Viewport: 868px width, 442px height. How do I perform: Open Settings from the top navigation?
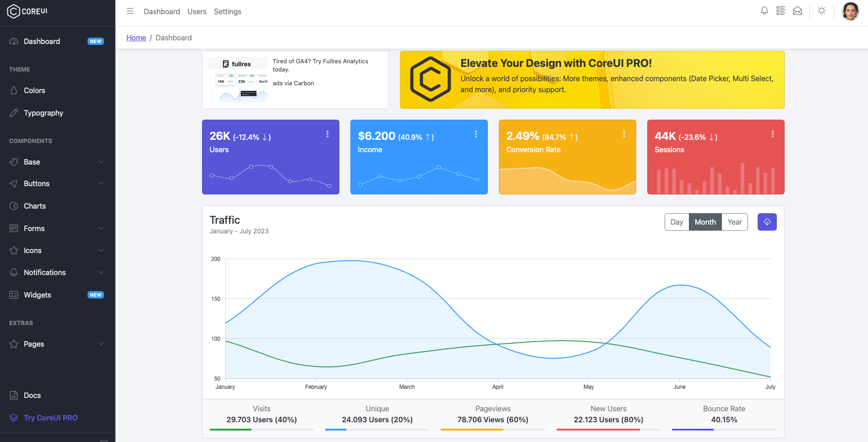click(227, 11)
